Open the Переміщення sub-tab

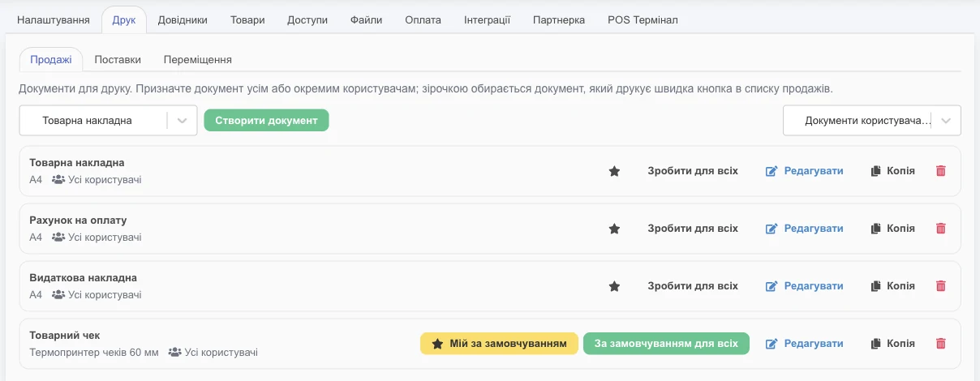pos(198,59)
